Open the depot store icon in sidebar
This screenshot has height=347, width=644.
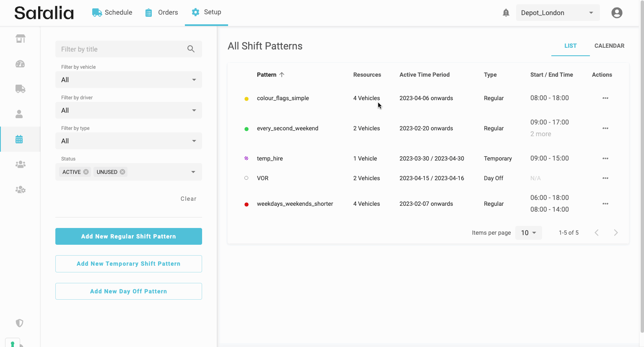point(20,39)
